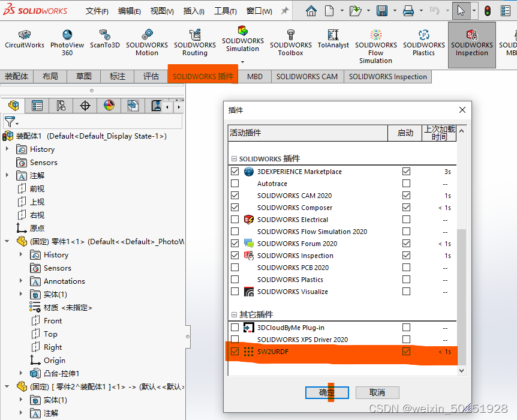
Task: Enable the Autotrace add-in checkbox
Action: tap(235, 183)
